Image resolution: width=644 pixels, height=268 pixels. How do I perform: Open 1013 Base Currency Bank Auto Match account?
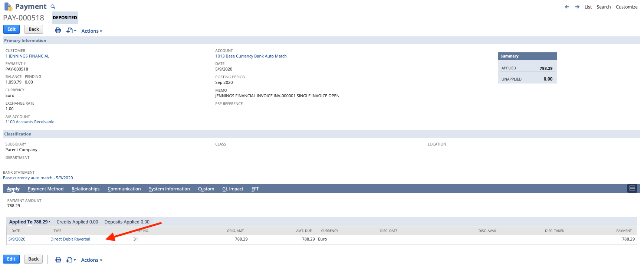click(x=251, y=56)
